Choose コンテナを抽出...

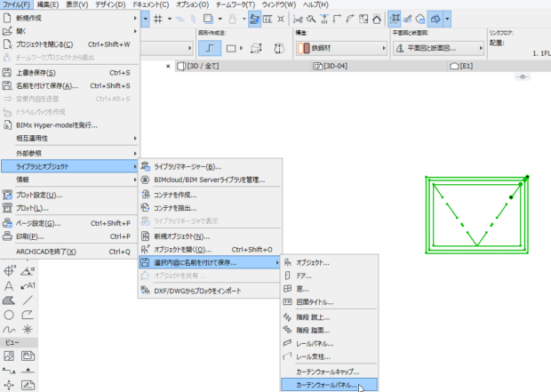coord(210,208)
